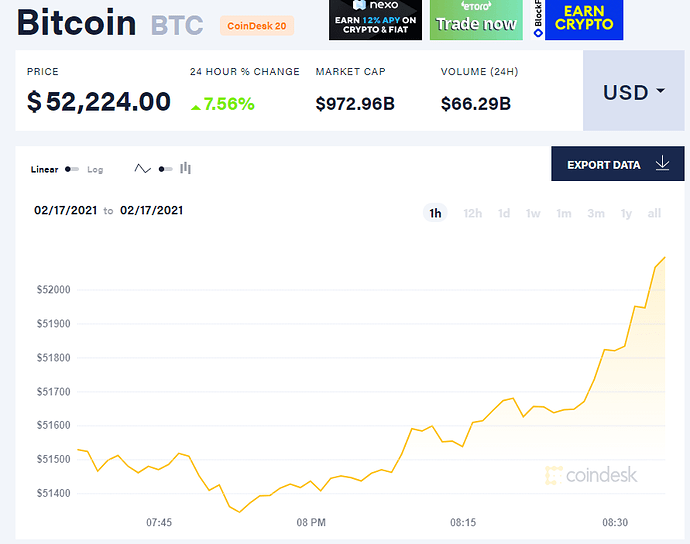Click the Nexo earn crypto ad banner

point(375,20)
